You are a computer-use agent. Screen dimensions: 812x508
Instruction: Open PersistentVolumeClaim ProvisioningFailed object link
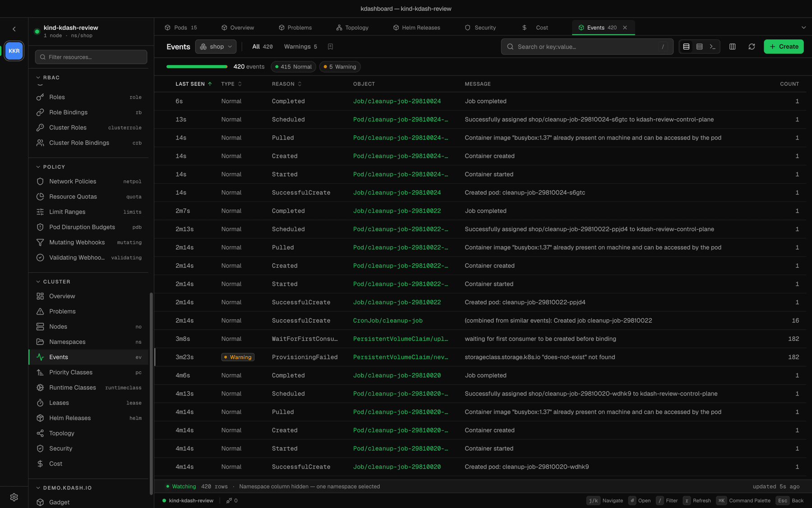(x=401, y=357)
